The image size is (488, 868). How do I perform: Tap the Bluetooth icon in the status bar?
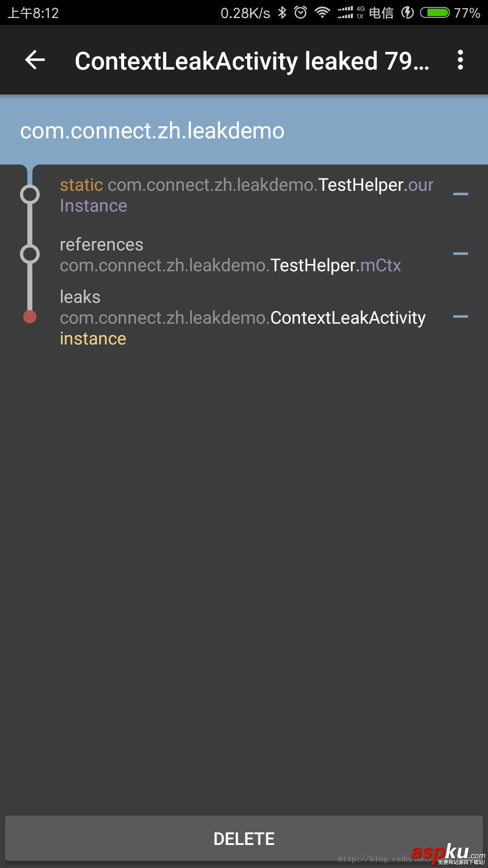pyautogui.click(x=282, y=13)
